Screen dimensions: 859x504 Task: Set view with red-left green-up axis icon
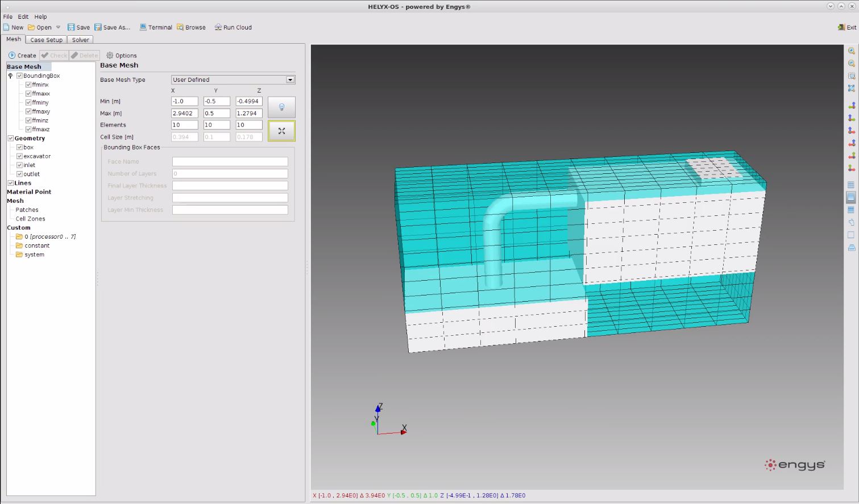[851, 156]
